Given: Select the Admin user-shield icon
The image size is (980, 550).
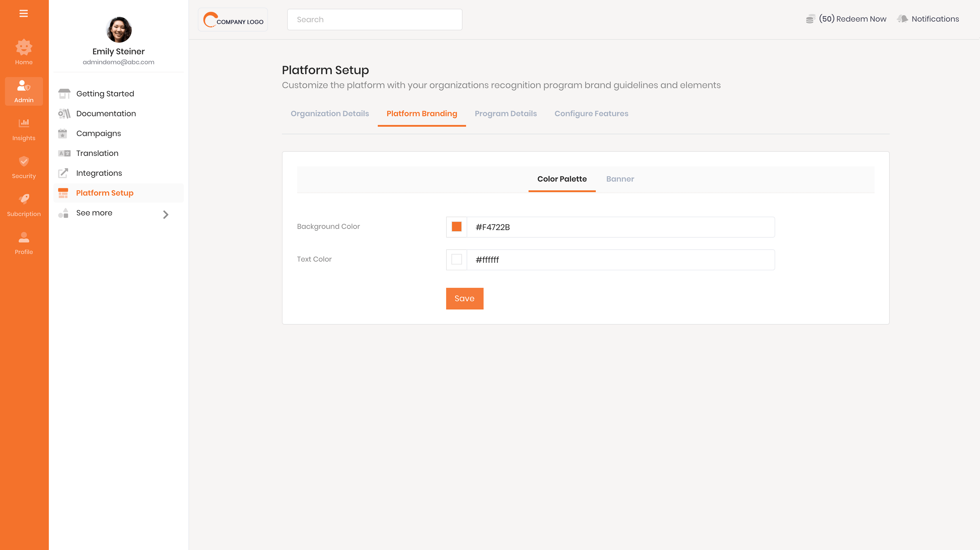Looking at the screenshot, I should coord(23,86).
